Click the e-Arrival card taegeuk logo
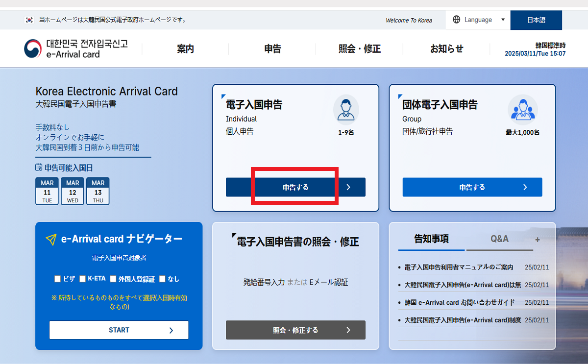 click(x=32, y=49)
